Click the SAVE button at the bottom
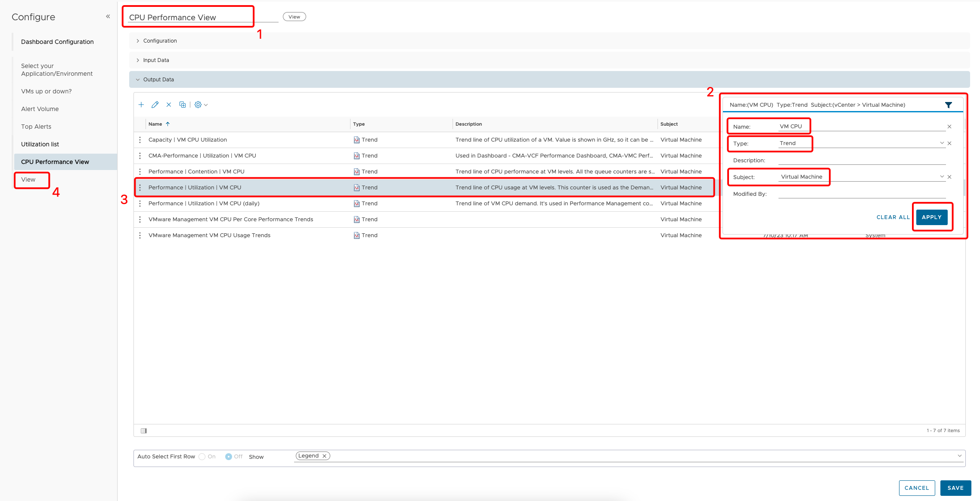 pos(955,488)
